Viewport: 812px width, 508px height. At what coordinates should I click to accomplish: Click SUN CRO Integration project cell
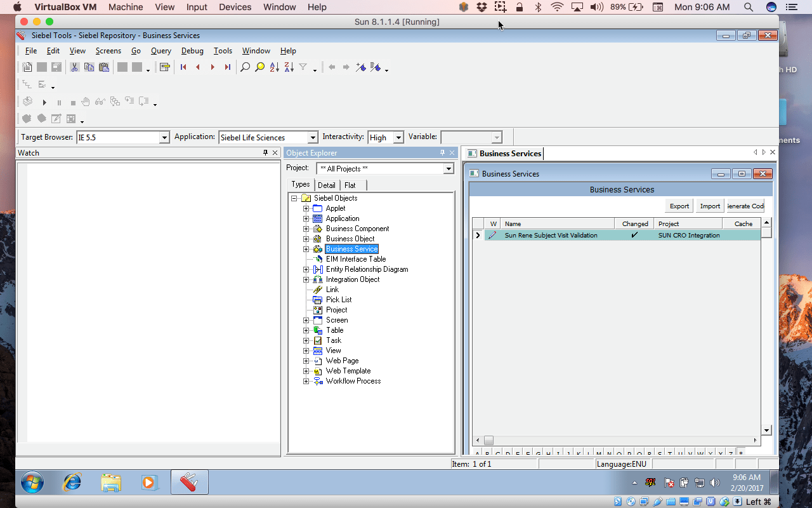pos(689,235)
